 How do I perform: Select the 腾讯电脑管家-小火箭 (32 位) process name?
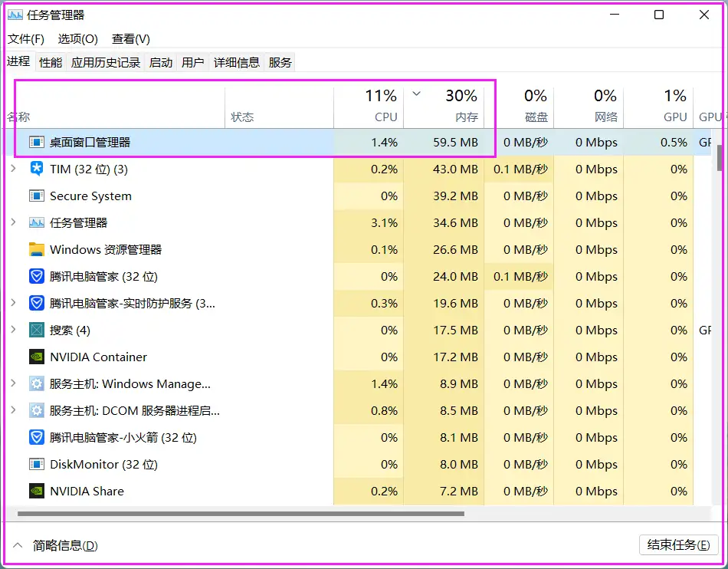[123, 438]
